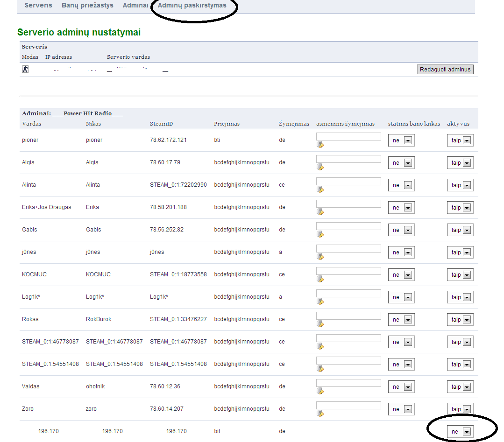Screen dimensions: 504x442
Task: Click the Adminai: Power Hit Radio heading
Action: 72,113
